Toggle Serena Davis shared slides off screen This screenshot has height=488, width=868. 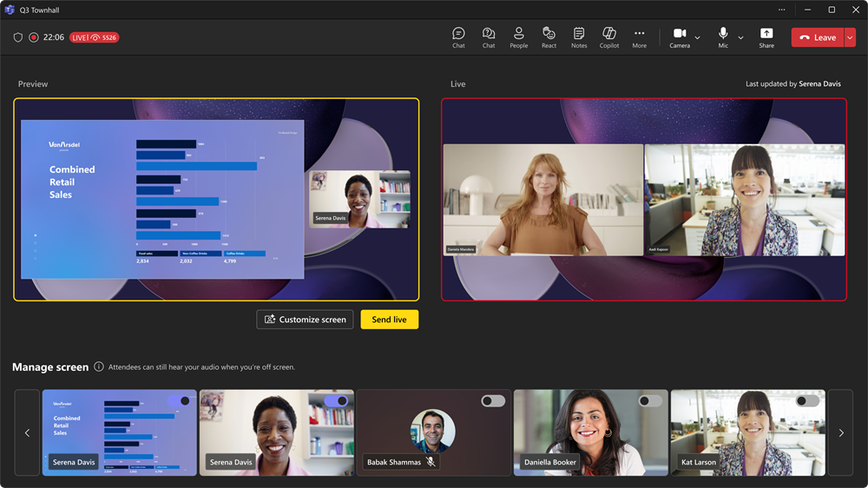180,400
